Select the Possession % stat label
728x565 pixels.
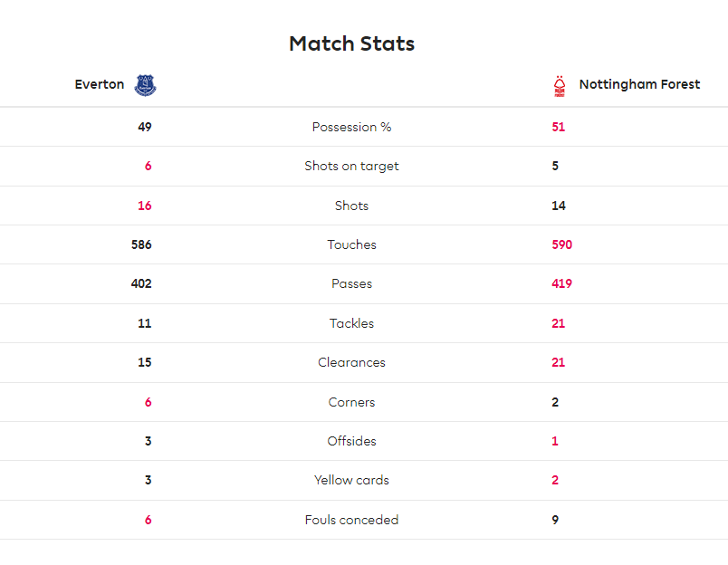(351, 127)
